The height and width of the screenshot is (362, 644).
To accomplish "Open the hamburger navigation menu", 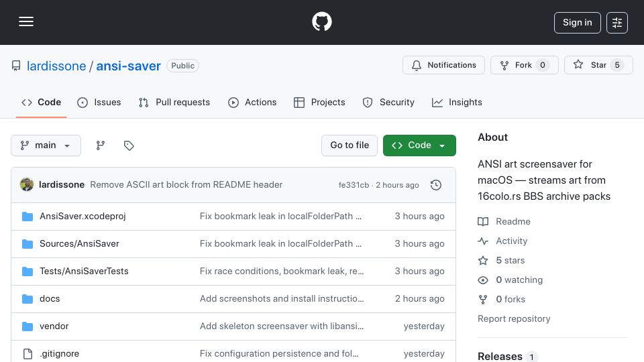I will pyautogui.click(x=26, y=21).
